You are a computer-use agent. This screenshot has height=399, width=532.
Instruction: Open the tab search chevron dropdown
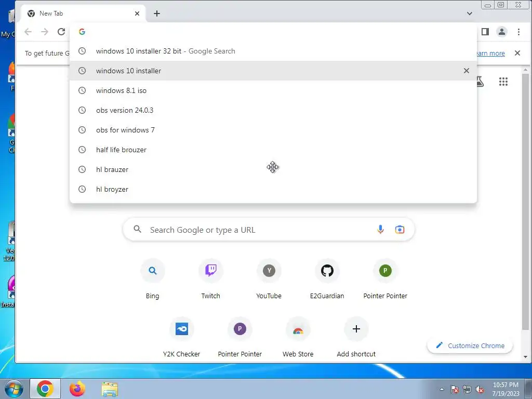470,14
